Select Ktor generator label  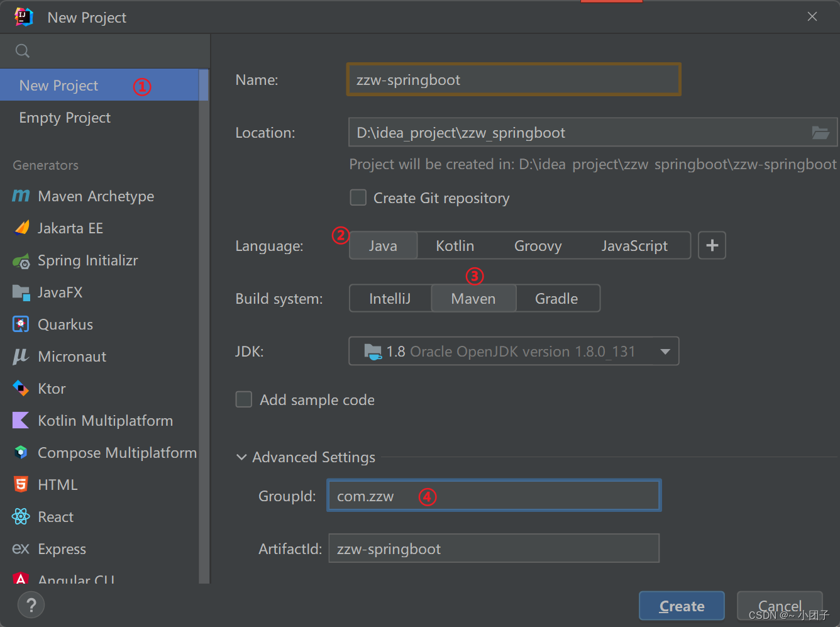click(x=52, y=389)
